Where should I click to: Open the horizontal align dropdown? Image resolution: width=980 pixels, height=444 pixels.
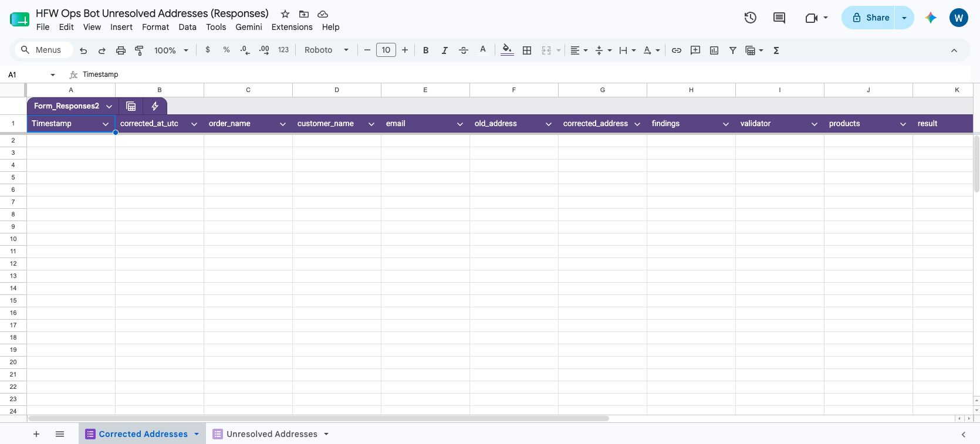click(x=579, y=50)
